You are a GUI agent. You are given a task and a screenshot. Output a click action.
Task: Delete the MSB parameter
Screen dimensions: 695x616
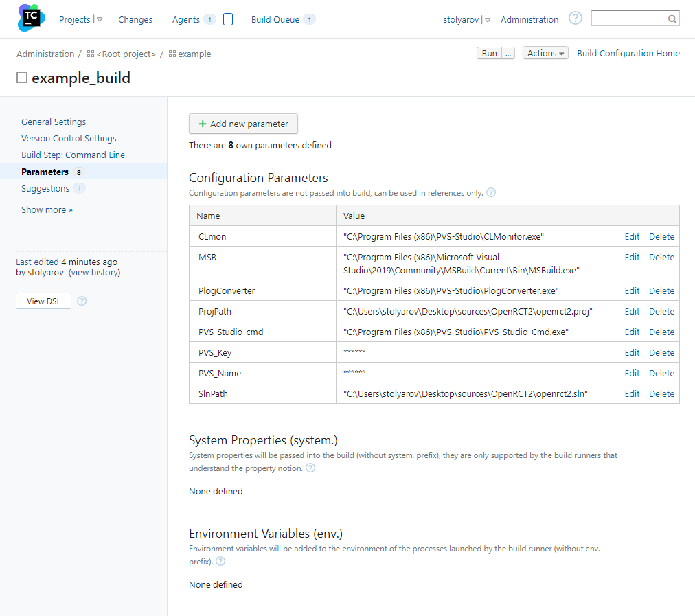point(661,257)
